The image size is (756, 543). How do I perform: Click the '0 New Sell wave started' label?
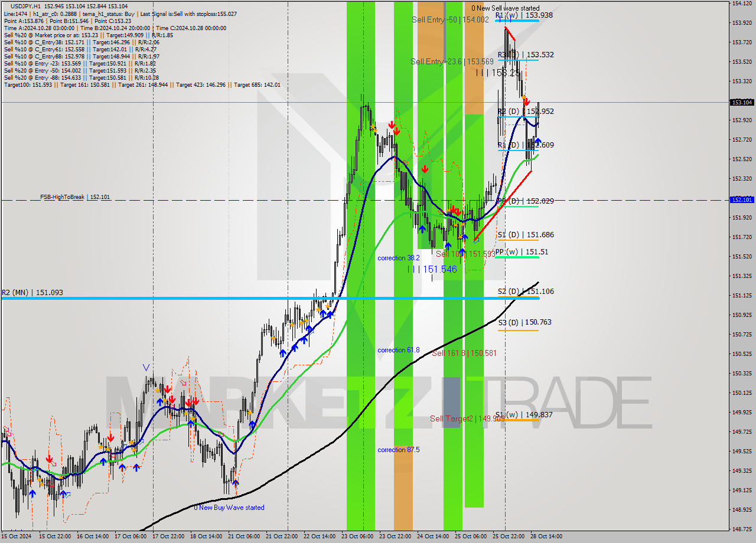click(x=505, y=8)
